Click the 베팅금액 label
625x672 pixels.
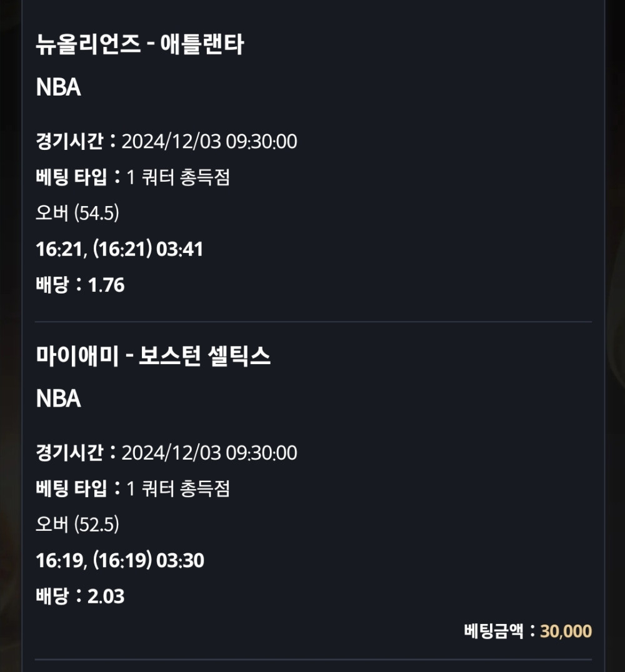[496, 631]
